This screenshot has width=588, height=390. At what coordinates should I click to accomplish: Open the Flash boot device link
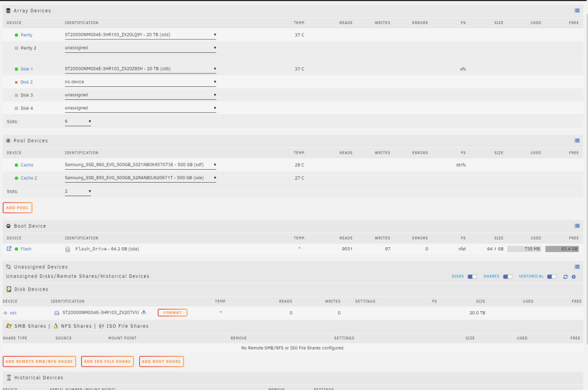pos(26,249)
